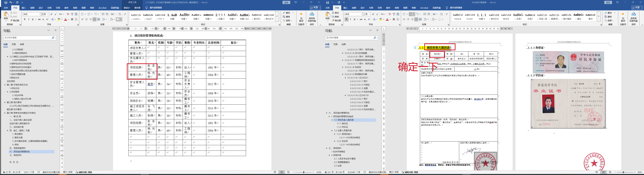Pick highlight color in left Word window

(x=59, y=19)
